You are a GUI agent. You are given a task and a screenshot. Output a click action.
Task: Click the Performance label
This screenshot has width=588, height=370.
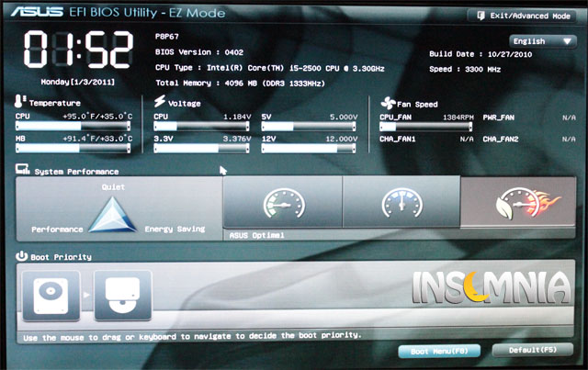click(57, 230)
